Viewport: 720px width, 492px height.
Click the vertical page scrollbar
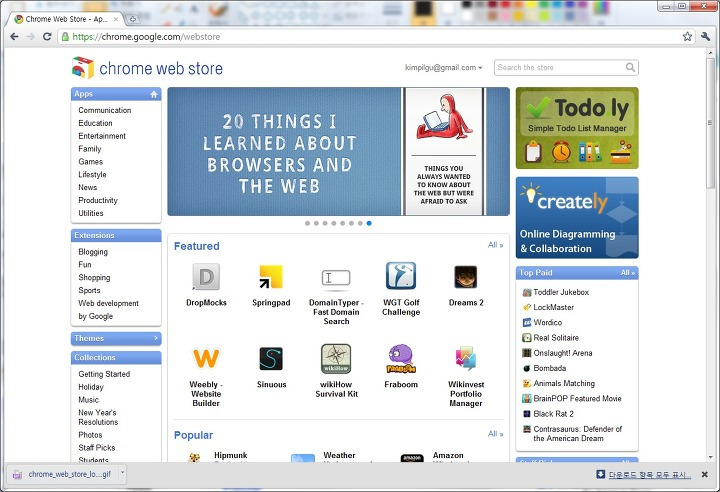[710, 125]
